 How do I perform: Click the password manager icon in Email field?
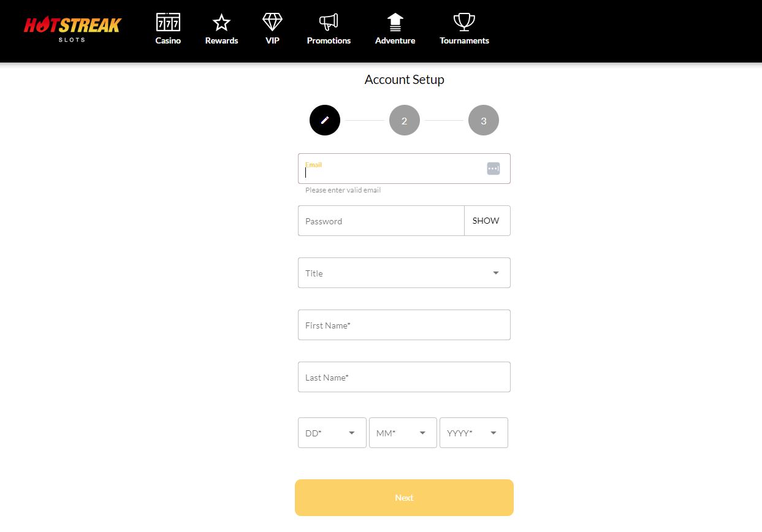click(493, 168)
